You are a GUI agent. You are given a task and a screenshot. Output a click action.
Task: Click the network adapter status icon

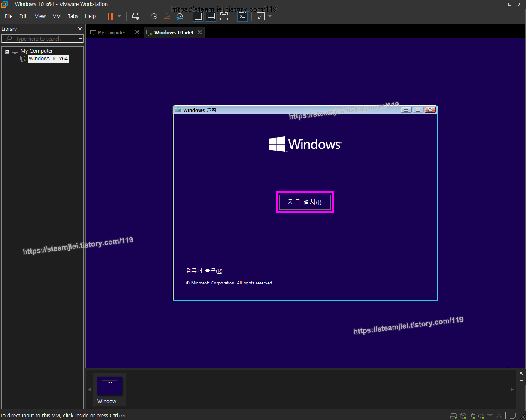click(472, 416)
